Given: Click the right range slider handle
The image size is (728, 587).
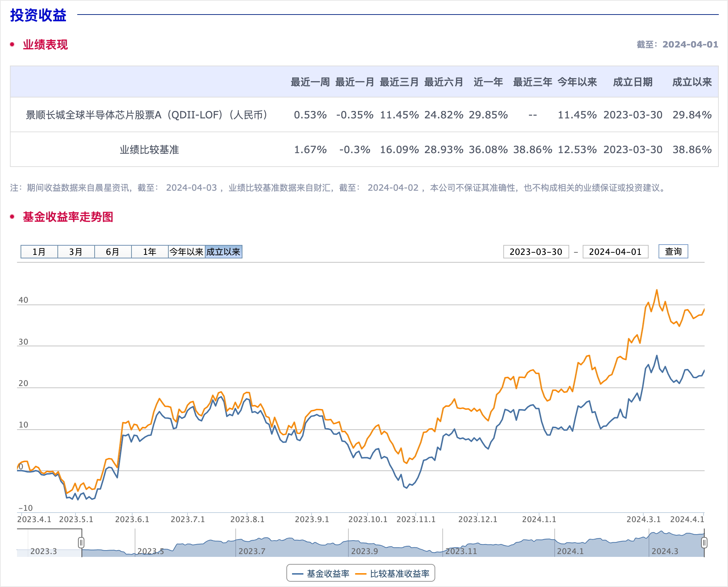Looking at the screenshot, I should click(x=704, y=542).
